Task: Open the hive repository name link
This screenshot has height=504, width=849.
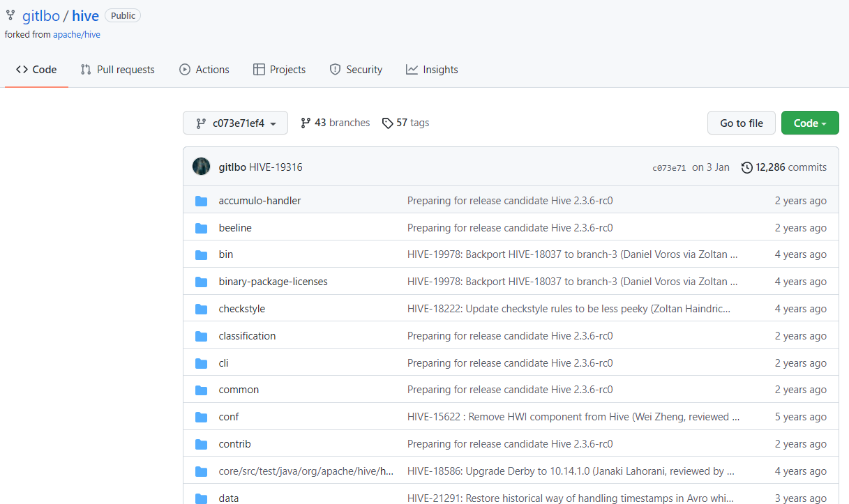Action: (x=86, y=16)
